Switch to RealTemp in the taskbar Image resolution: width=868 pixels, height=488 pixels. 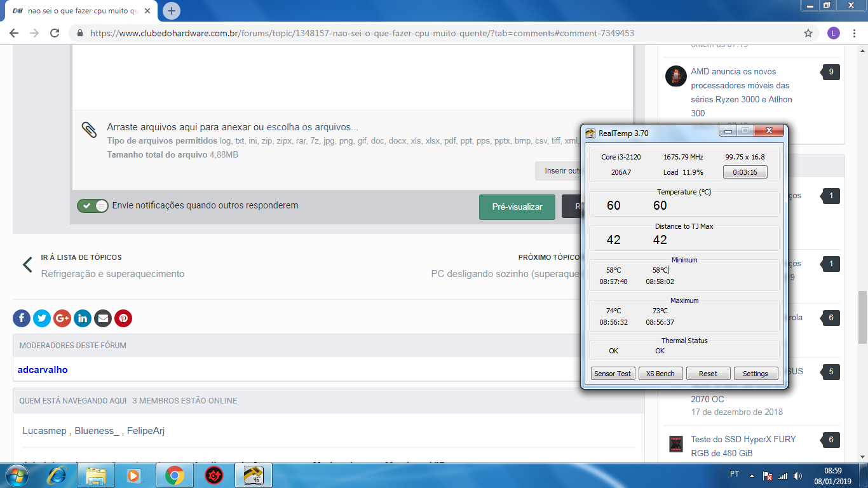click(254, 475)
